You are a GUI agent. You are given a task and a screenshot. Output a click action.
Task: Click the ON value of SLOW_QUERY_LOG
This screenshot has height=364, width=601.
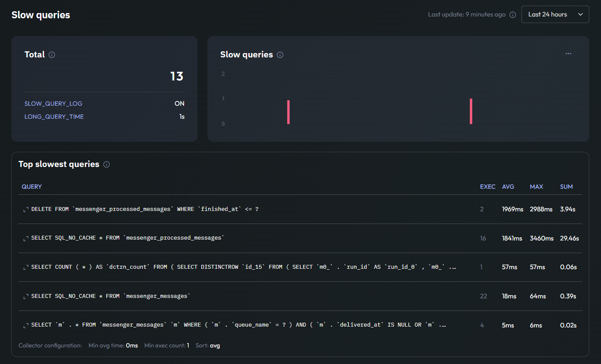coord(179,104)
